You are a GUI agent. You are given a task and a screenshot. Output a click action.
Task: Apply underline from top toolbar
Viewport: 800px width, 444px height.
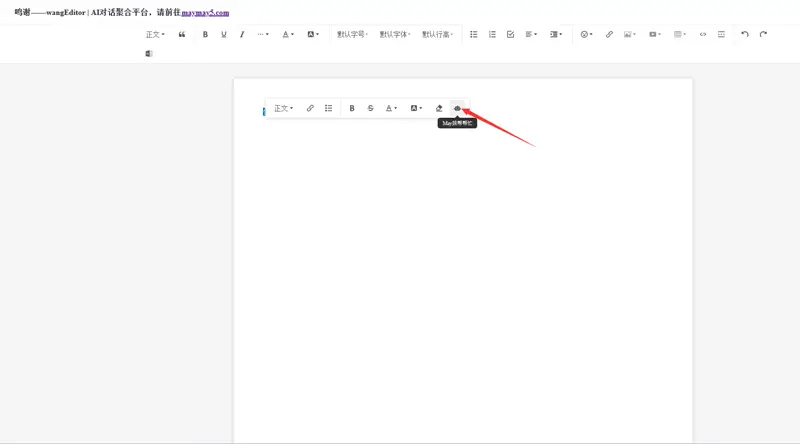[x=224, y=34]
